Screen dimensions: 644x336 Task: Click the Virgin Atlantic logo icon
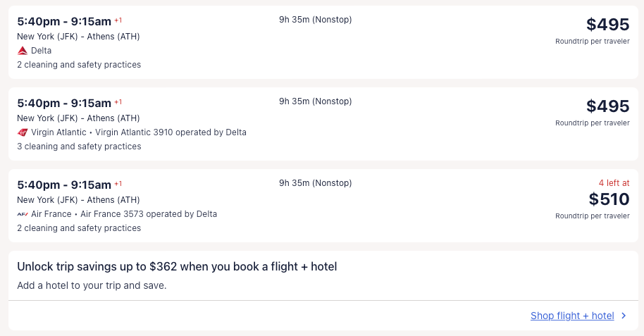coord(23,132)
